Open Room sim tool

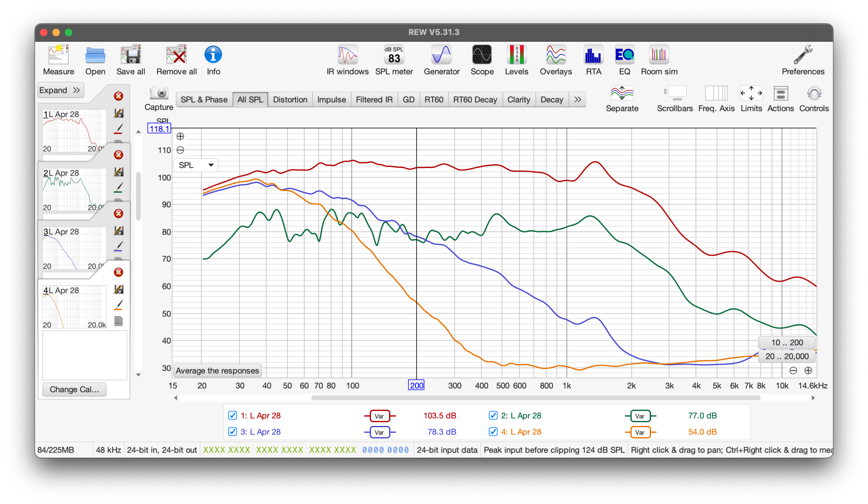[659, 60]
